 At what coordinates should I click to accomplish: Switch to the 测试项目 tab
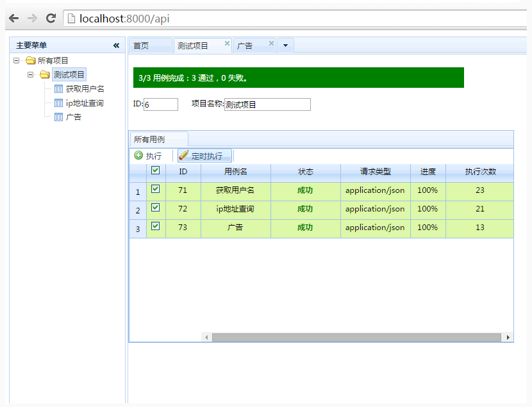coord(203,46)
